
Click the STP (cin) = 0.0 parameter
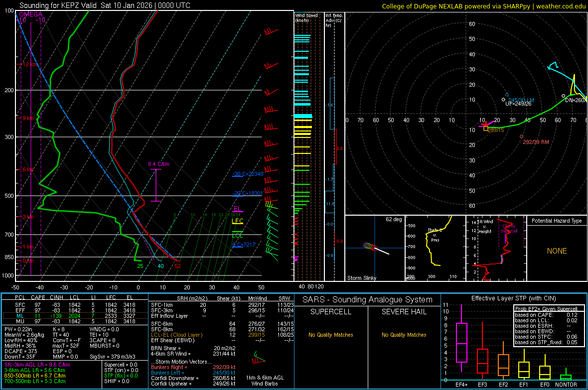click(121, 370)
